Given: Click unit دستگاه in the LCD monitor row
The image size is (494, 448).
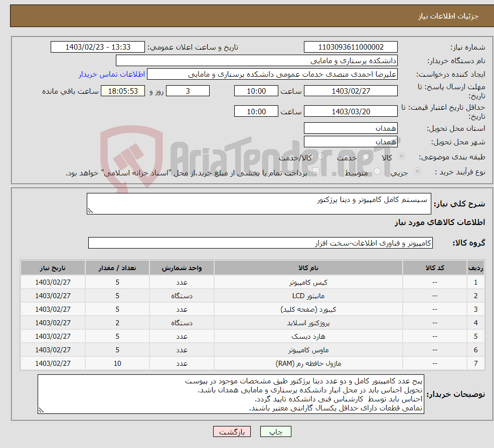Looking at the screenshot, I should (182, 296).
